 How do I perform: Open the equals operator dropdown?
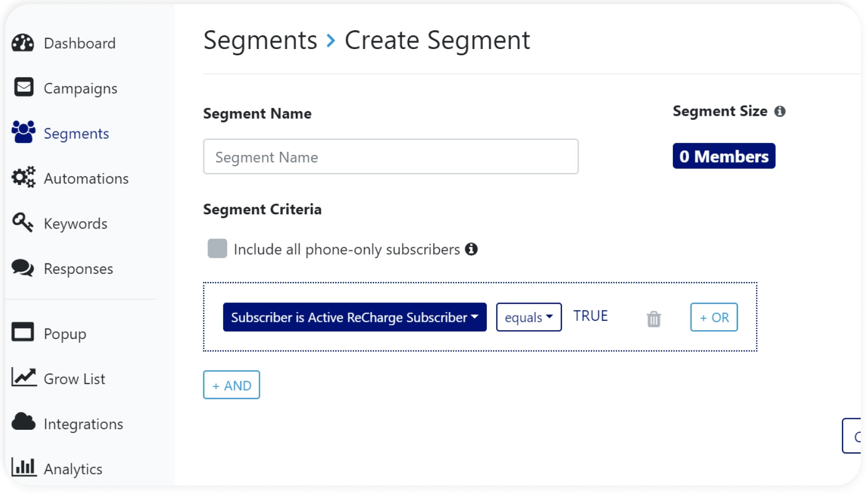(x=528, y=317)
